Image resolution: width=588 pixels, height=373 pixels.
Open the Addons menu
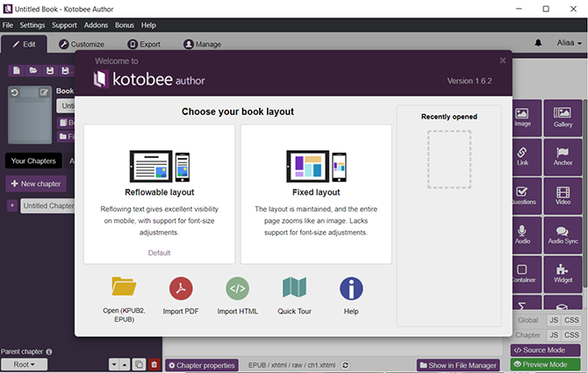pyautogui.click(x=95, y=25)
